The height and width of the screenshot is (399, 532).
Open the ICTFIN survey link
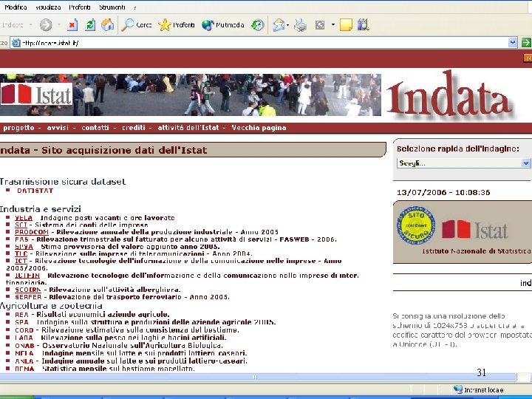tap(27, 276)
